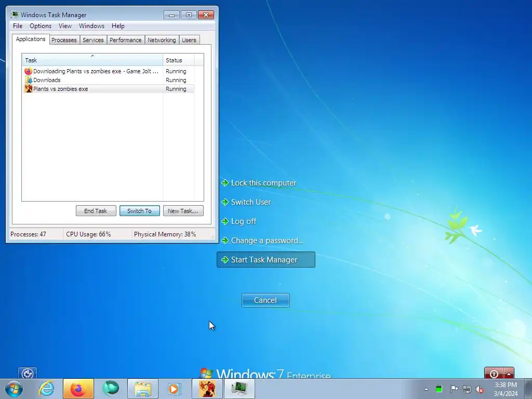532x399 pixels.
Task: Open the Start menu orb
Action: 14,389
